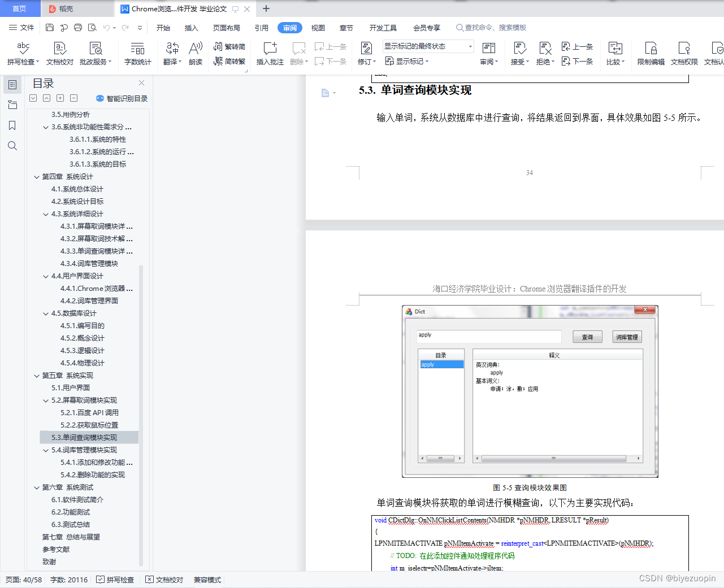The image size is (724, 588).
Task: Go to the 首页 tab
Action: [20, 8]
